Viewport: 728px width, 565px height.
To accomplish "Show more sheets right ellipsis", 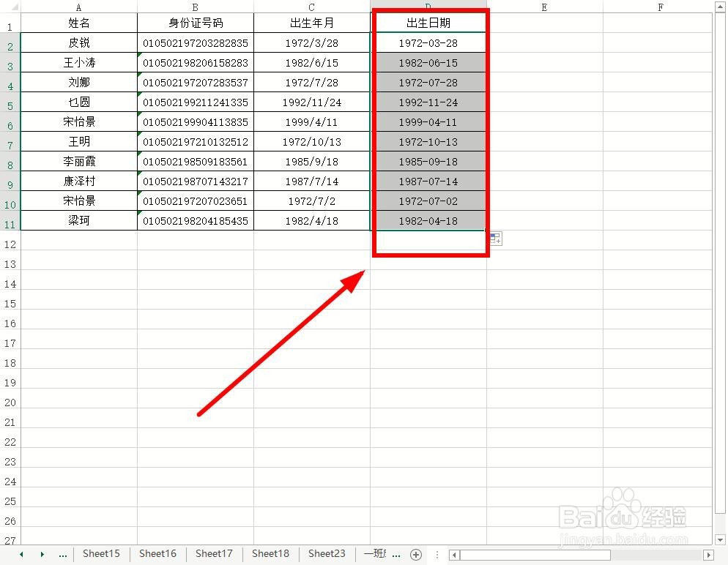I will (396, 554).
